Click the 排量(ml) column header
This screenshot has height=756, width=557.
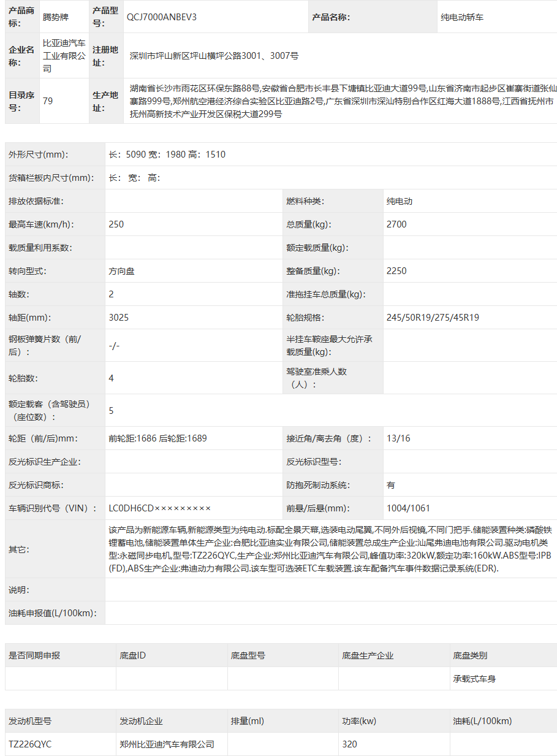[248, 721]
